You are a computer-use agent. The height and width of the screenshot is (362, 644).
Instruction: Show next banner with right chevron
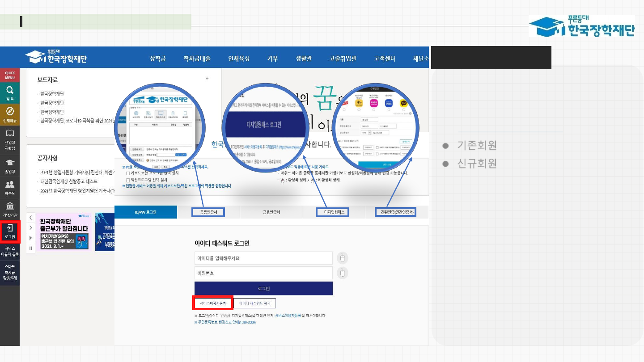(x=31, y=228)
